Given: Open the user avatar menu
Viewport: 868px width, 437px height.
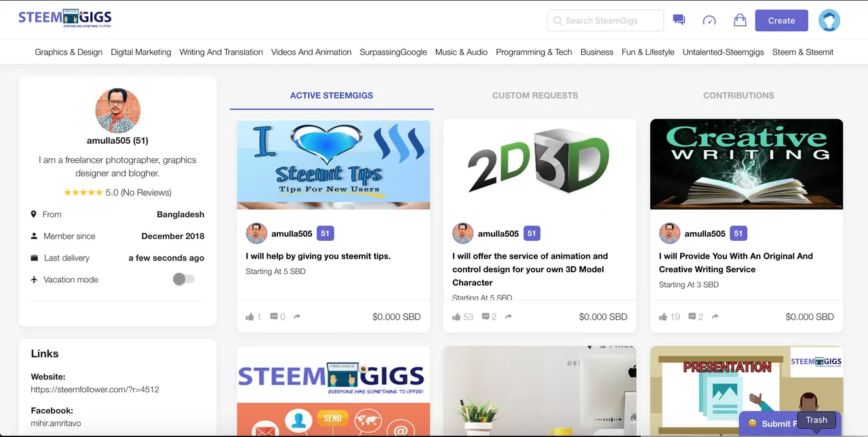Looking at the screenshot, I should [x=829, y=20].
